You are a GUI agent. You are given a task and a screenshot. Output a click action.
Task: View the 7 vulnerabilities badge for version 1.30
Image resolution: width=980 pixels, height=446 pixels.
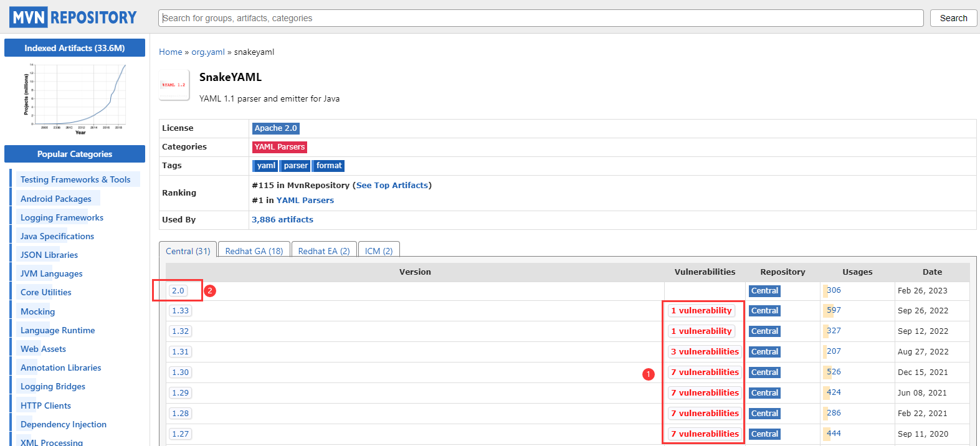[705, 372]
